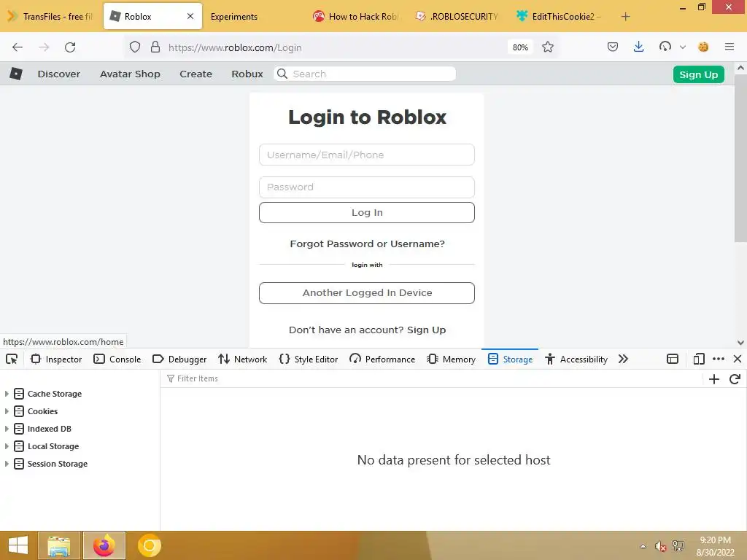
Task: Open the Avatar Shop navigation link
Action: point(130,74)
